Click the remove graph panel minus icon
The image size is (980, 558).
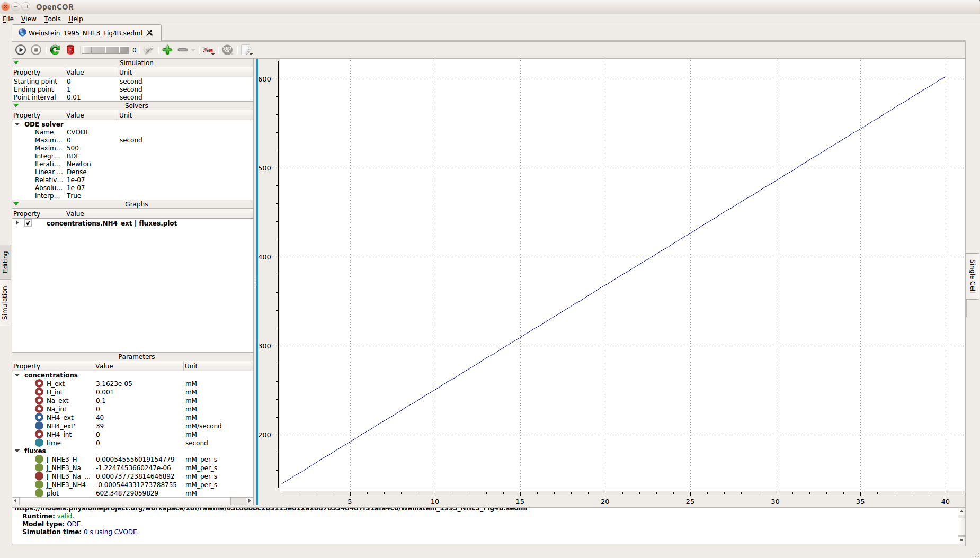(x=183, y=50)
